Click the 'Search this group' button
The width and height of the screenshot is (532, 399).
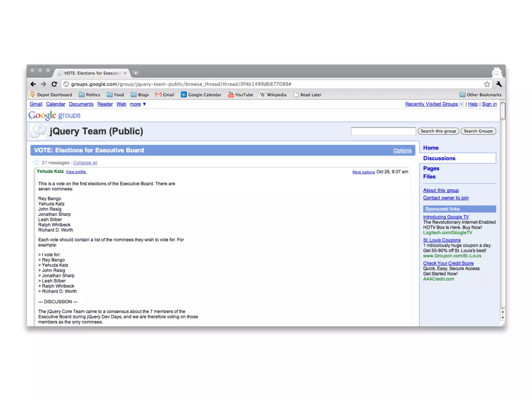tap(438, 131)
